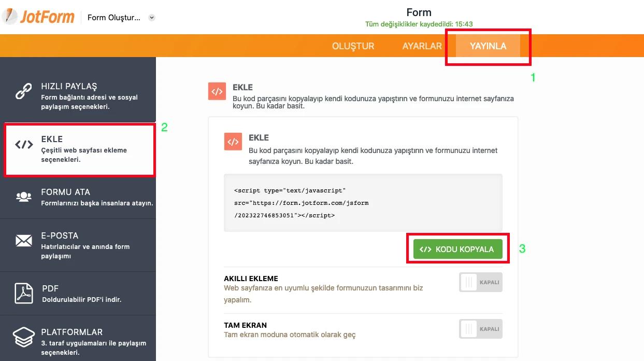Click the embed script code box

tap(363, 203)
